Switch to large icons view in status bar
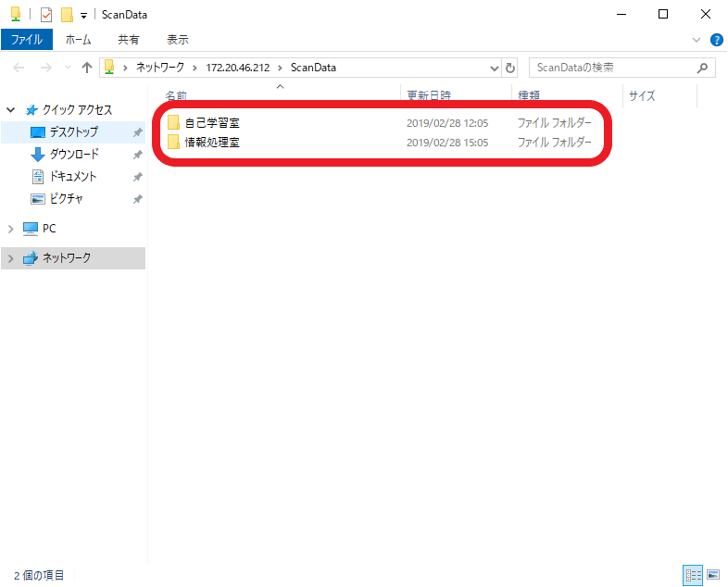 tap(713, 575)
